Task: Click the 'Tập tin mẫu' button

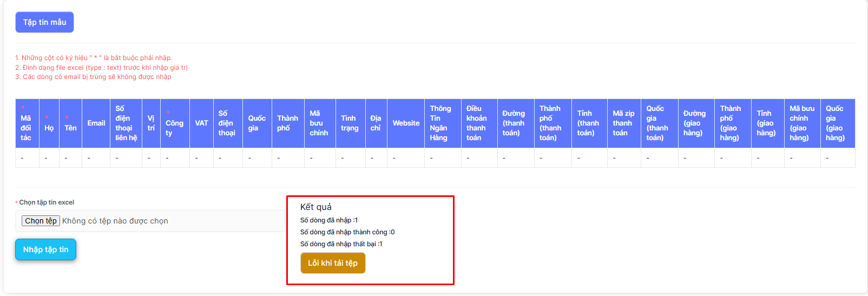Action: [x=44, y=22]
